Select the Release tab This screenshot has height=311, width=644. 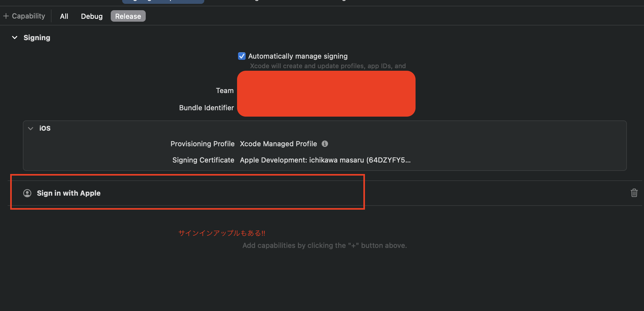(128, 16)
